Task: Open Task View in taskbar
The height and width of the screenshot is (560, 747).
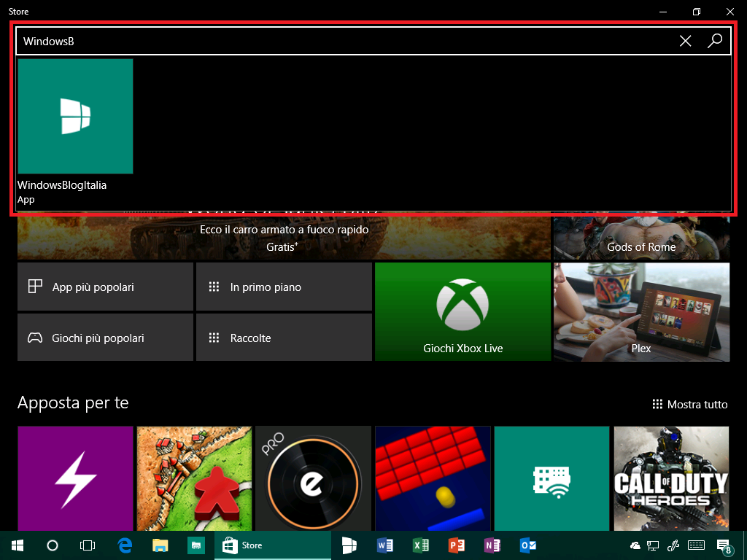Action: [x=88, y=545]
